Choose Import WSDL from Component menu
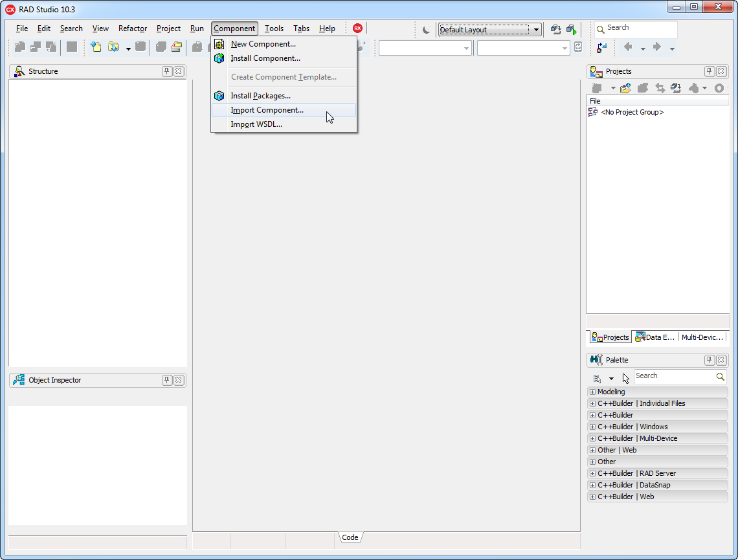 tap(284, 124)
